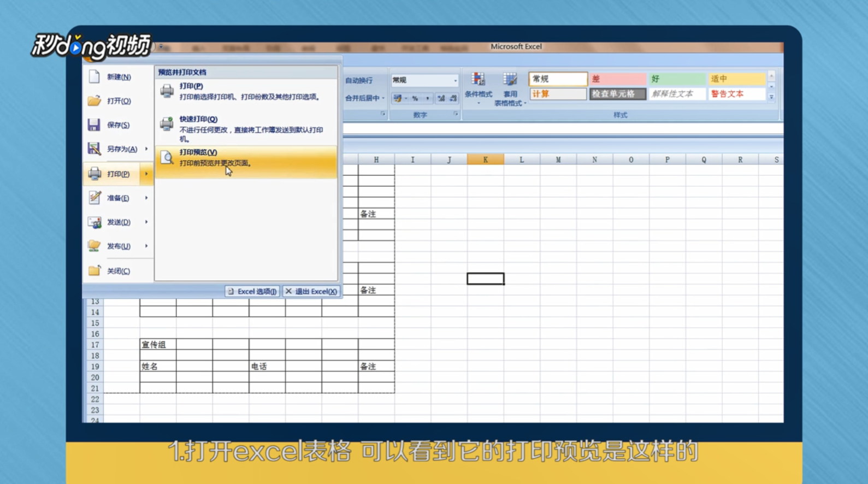Screen dimensions: 868x484
Task: Open the 打开(O) folder icon
Action: click(x=94, y=101)
